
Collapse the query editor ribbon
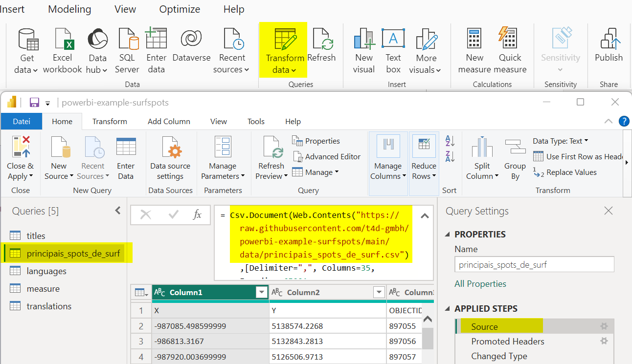[x=609, y=121]
